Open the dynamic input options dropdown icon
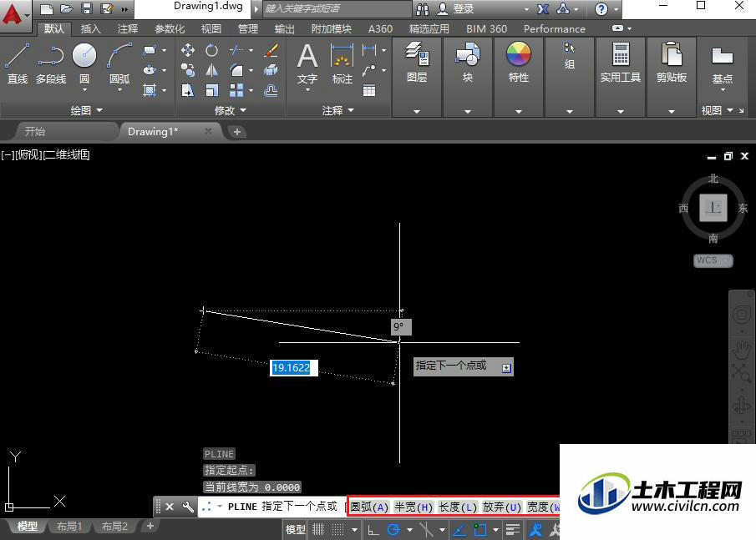This screenshot has width=756, height=540. (506, 368)
